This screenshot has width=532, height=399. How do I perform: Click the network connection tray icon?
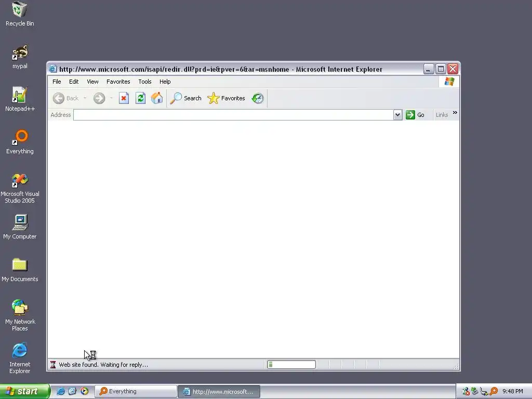click(484, 391)
